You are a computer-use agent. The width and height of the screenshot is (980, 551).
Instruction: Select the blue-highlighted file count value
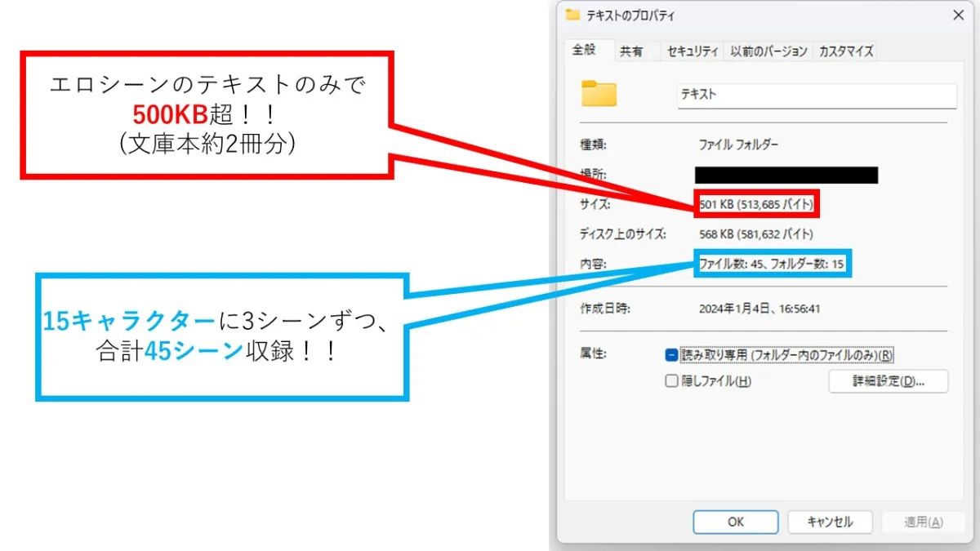[x=771, y=263]
